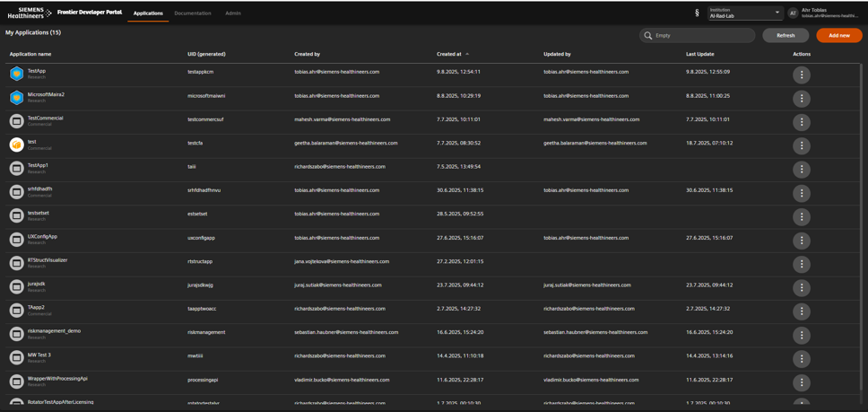The height and width of the screenshot is (412, 868).
Task: Open actions menu for TestApp1 row
Action: tap(801, 170)
